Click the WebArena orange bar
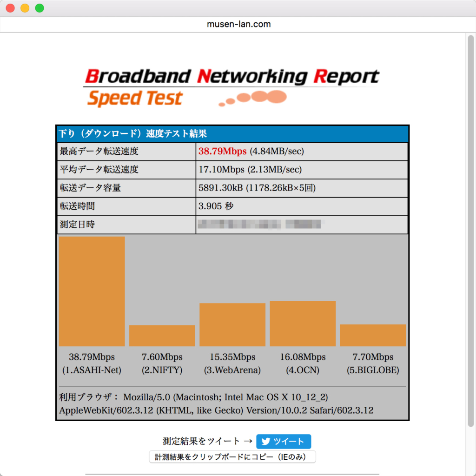 tap(232, 324)
